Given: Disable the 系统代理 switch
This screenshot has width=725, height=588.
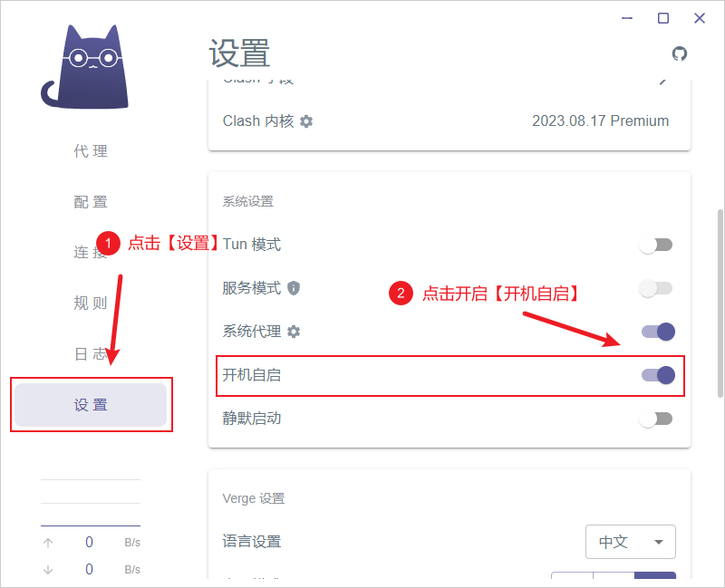Looking at the screenshot, I should [x=656, y=332].
